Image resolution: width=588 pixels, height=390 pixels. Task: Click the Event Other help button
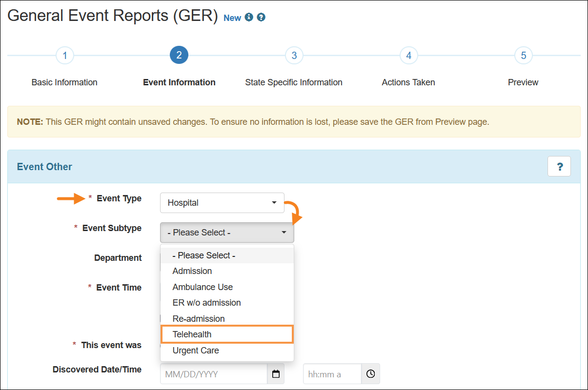tap(559, 167)
